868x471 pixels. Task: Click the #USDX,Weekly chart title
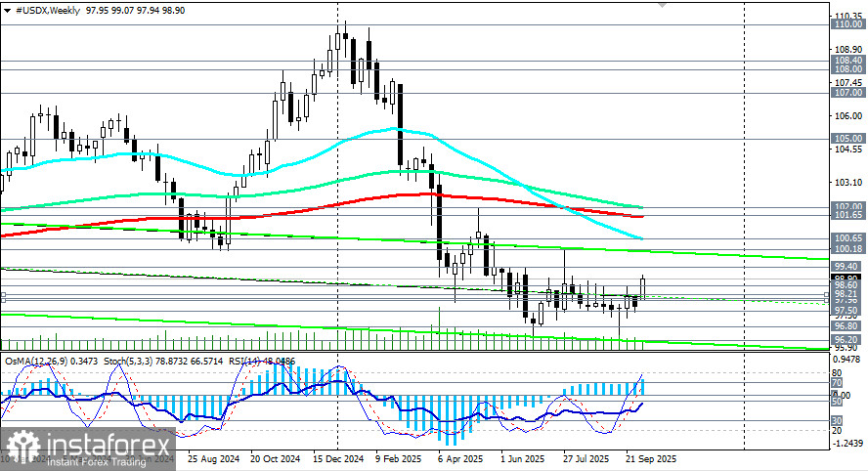point(49,11)
